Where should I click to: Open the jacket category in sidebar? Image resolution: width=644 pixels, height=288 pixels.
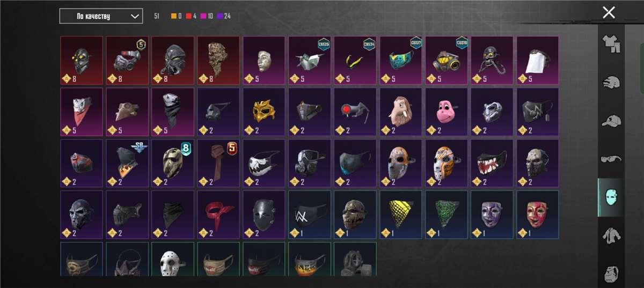pos(611,235)
